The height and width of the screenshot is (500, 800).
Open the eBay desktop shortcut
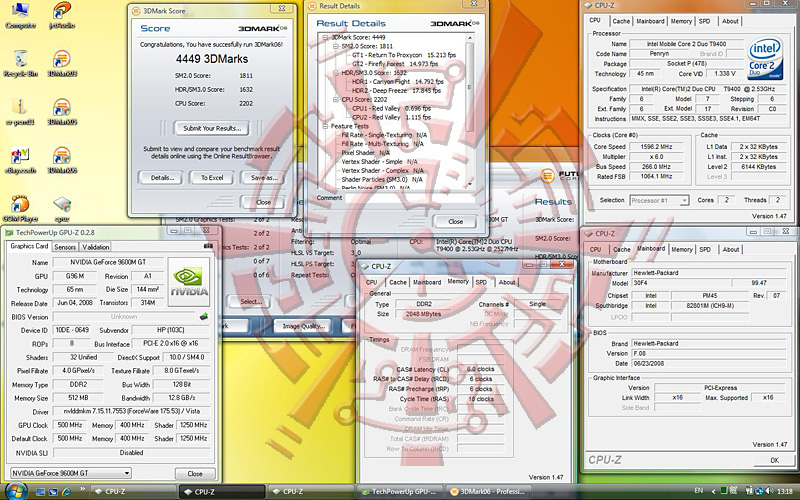pos(20,160)
